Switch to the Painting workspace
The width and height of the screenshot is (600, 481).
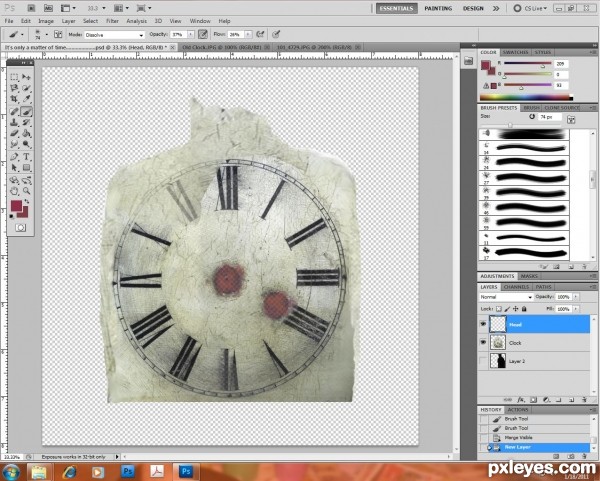pos(438,8)
